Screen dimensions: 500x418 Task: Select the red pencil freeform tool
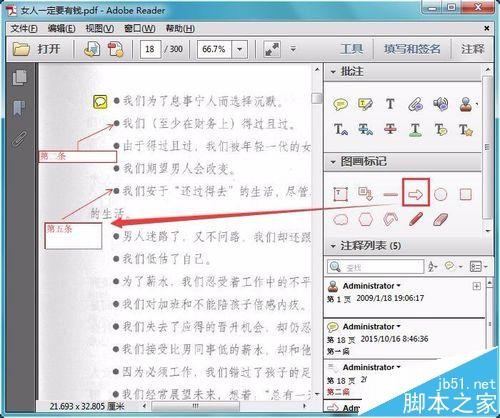[x=416, y=219]
